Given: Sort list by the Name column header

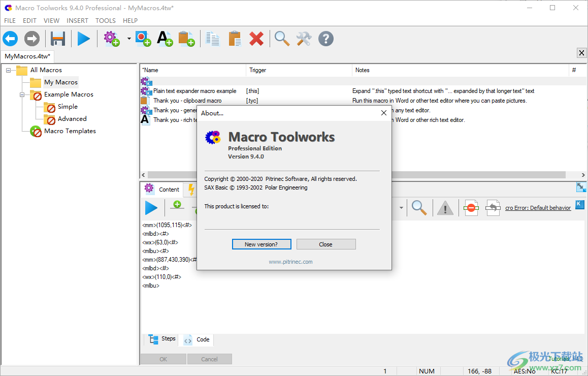Looking at the screenshot, I should [x=193, y=70].
